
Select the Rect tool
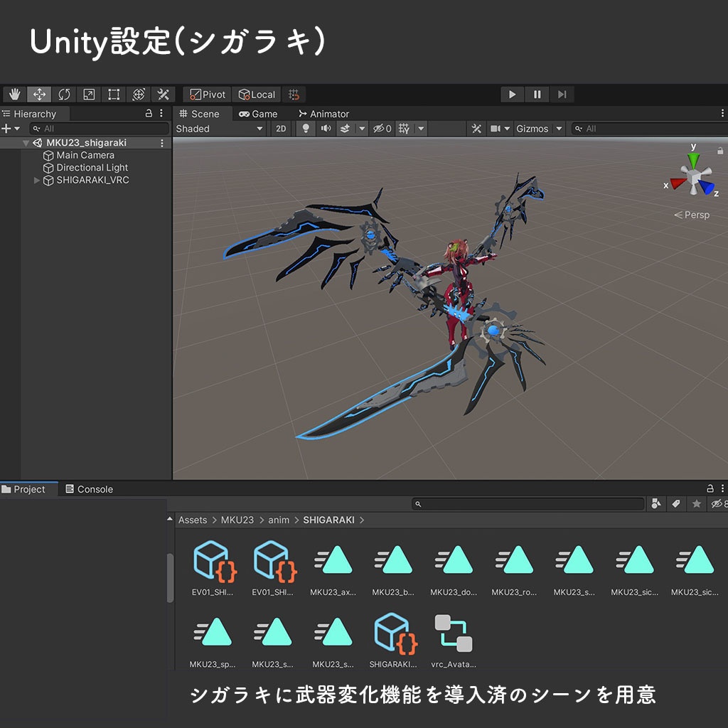114,95
